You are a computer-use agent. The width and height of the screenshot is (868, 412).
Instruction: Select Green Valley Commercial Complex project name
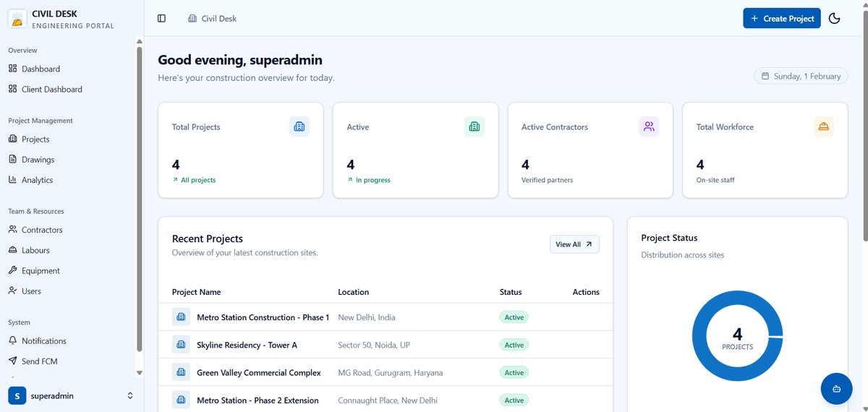259,372
